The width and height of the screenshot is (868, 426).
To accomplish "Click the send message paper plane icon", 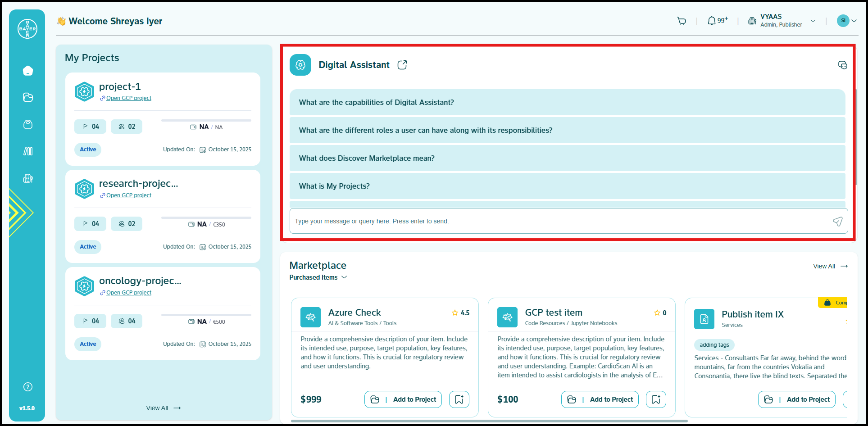I will [x=837, y=221].
